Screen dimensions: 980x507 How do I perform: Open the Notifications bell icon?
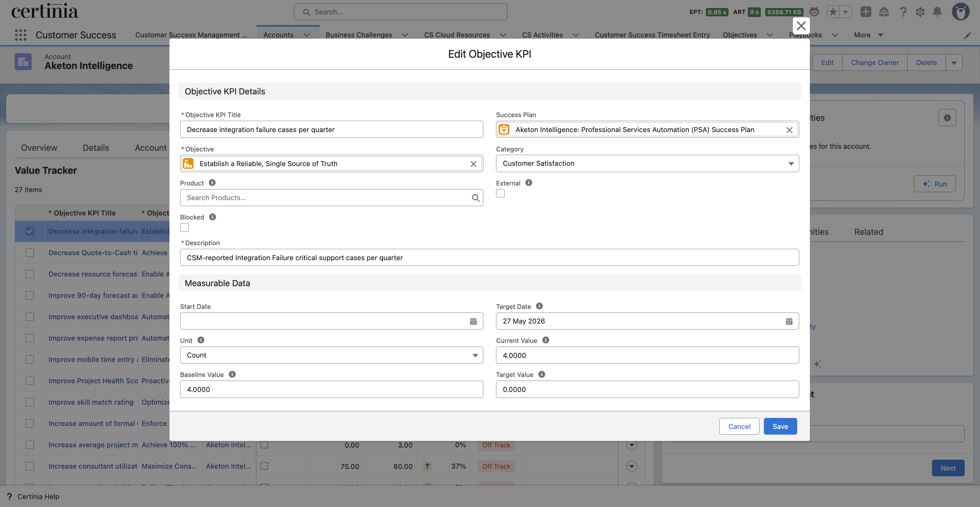(x=937, y=12)
